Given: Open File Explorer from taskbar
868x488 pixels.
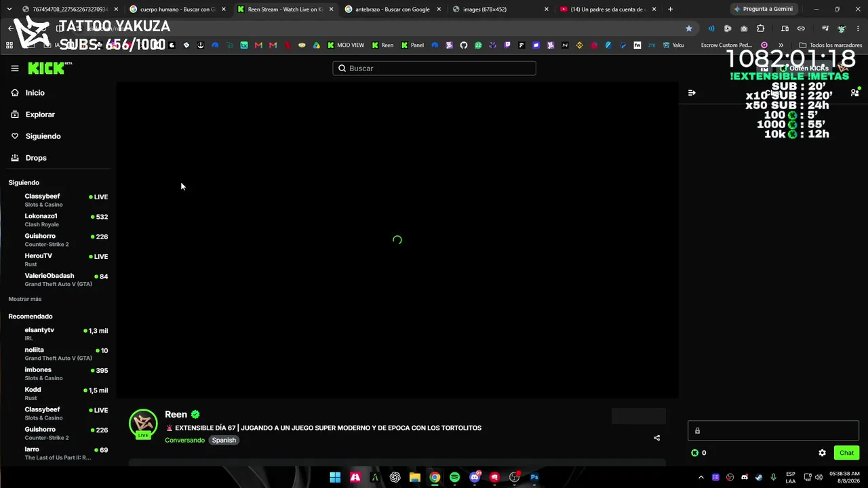Looking at the screenshot, I should tap(415, 477).
